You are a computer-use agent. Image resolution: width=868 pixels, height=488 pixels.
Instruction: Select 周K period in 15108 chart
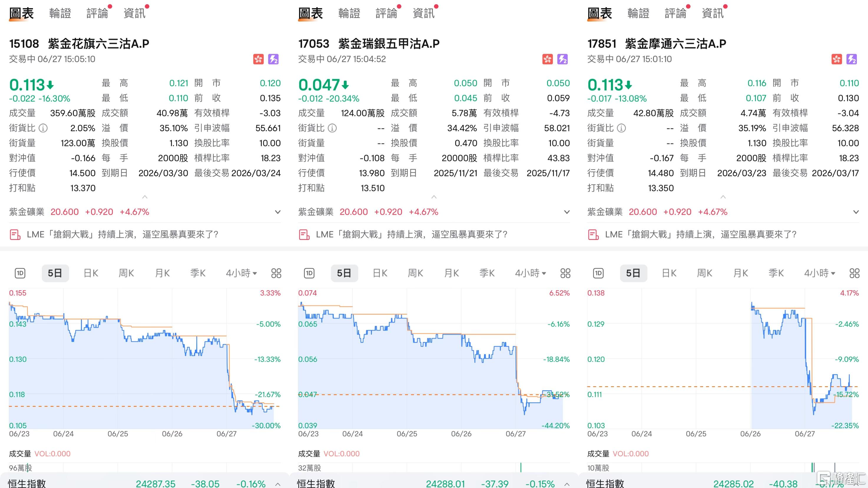[126, 273]
